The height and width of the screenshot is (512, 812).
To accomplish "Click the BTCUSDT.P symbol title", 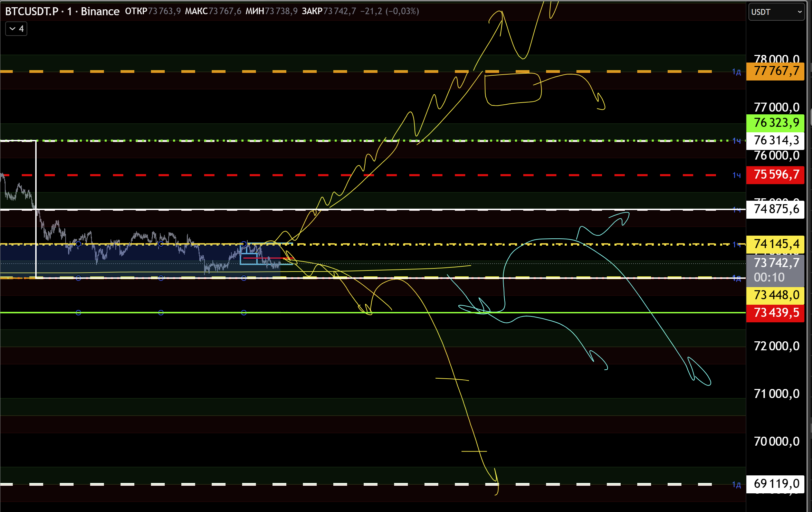I will tap(32, 11).
